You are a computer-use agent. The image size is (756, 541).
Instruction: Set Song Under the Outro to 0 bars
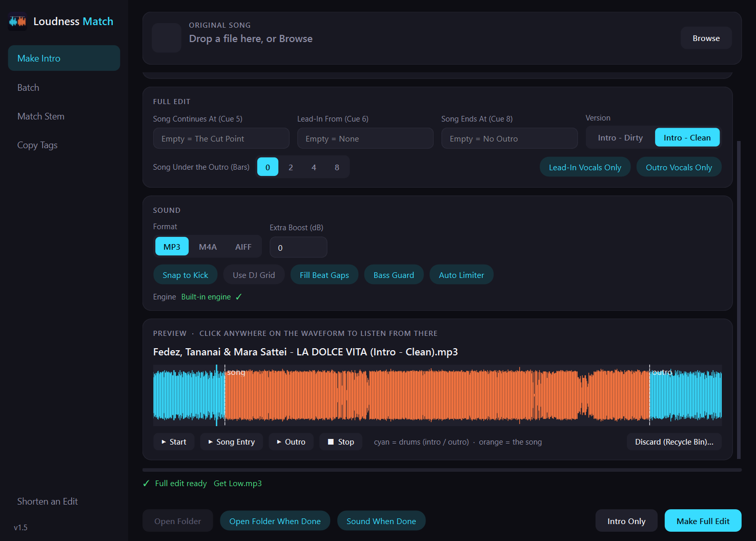[268, 167]
